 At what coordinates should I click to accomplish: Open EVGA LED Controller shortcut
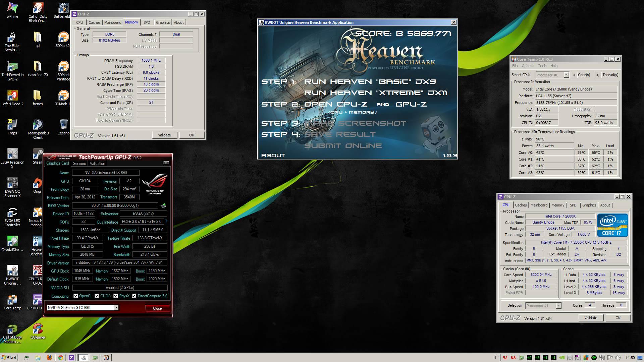click(12, 217)
